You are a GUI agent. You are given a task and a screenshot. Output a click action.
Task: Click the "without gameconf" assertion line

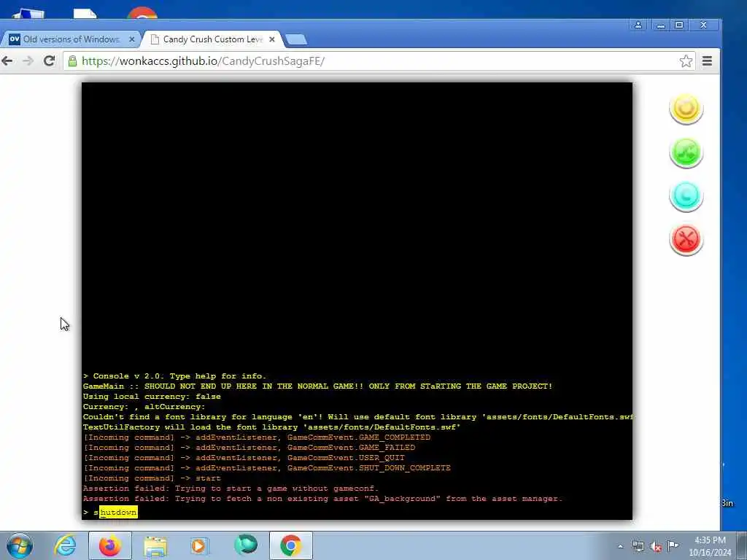pyautogui.click(x=231, y=489)
